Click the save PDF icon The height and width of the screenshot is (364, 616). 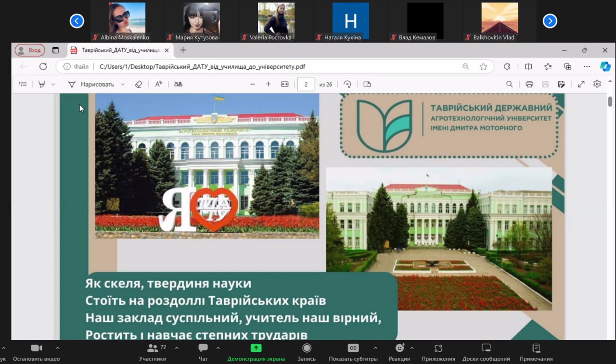pos(545,84)
